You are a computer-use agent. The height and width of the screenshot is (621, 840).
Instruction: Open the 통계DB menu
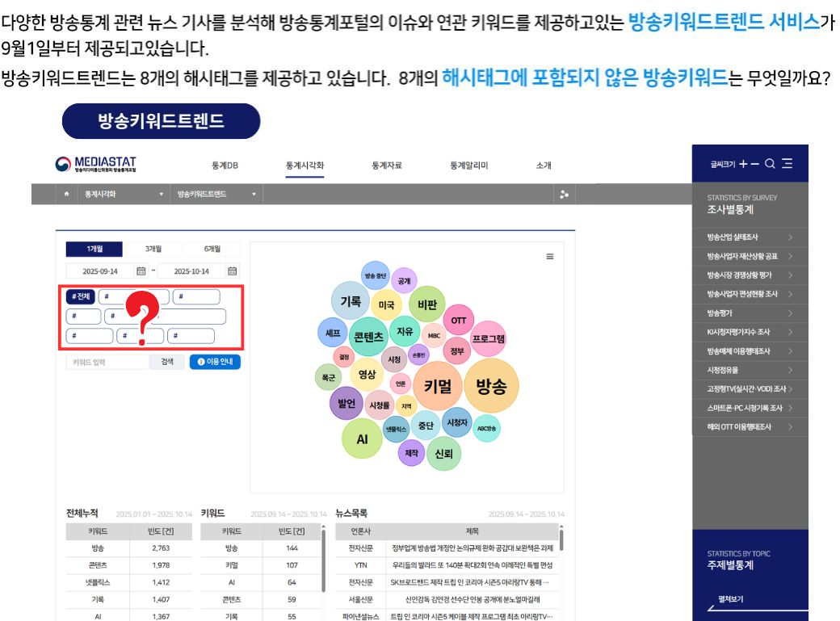pos(225,166)
